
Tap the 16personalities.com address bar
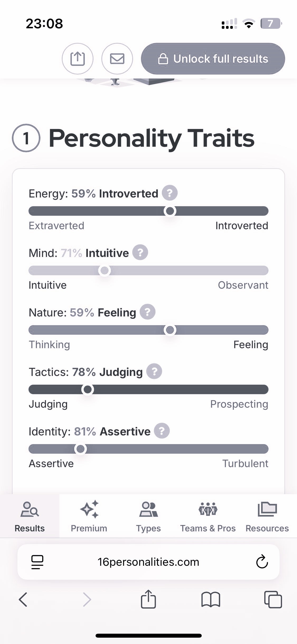[x=148, y=562]
